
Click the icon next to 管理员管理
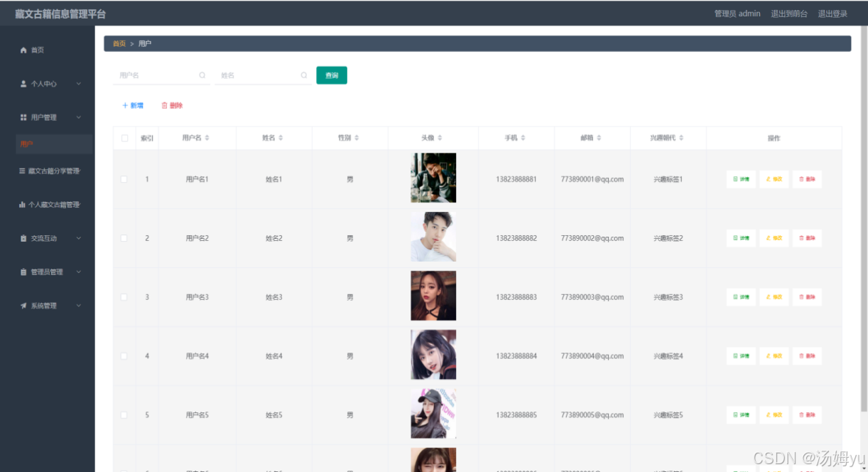tap(23, 272)
